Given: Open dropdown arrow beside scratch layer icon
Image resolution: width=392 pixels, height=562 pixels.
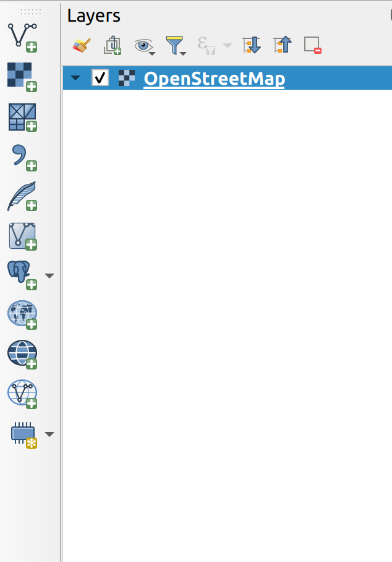Looking at the screenshot, I should [x=49, y=434].
